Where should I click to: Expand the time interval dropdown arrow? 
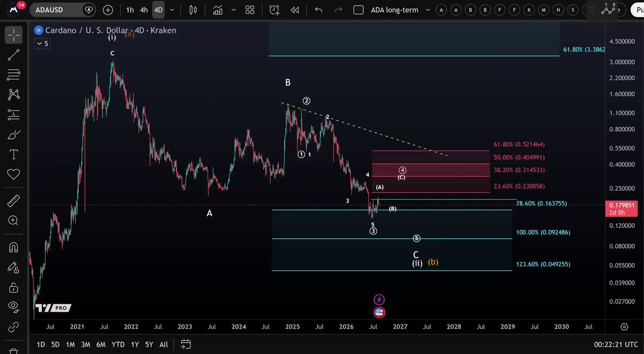pos(173,10)
